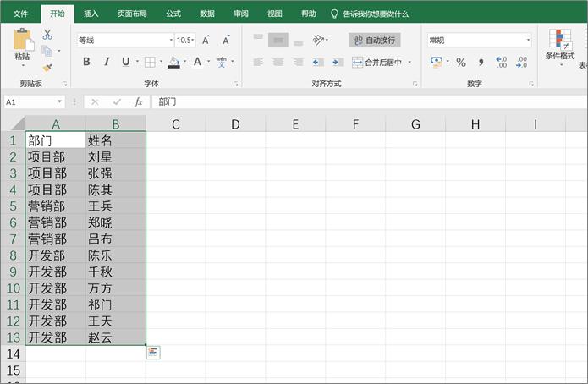Toggle Underline formatting
Viewport: 588px width, 384px height.
(125, 62)
